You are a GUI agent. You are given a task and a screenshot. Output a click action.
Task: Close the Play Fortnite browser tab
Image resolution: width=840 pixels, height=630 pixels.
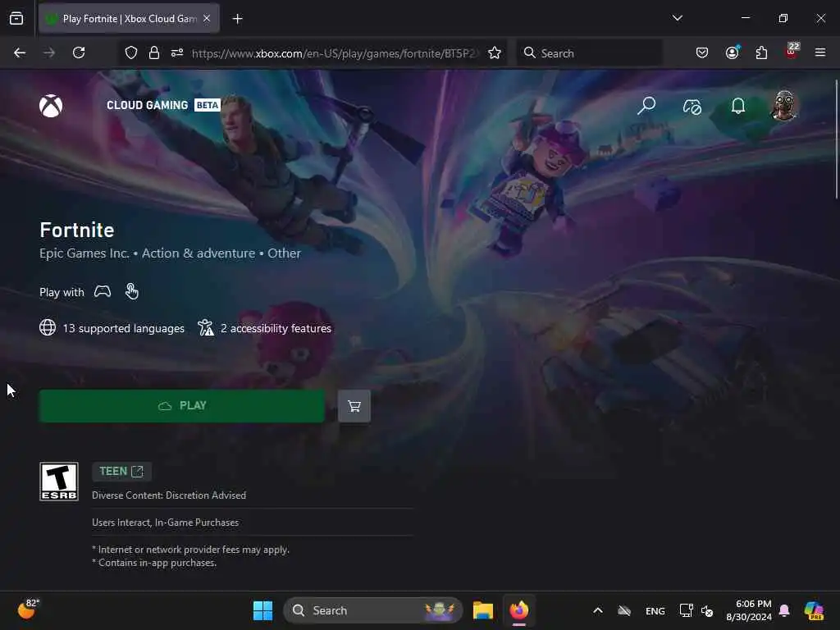[207, 19]
